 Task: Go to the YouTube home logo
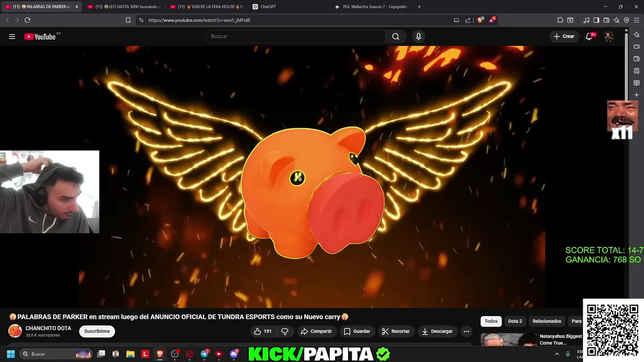pos(40,36)
